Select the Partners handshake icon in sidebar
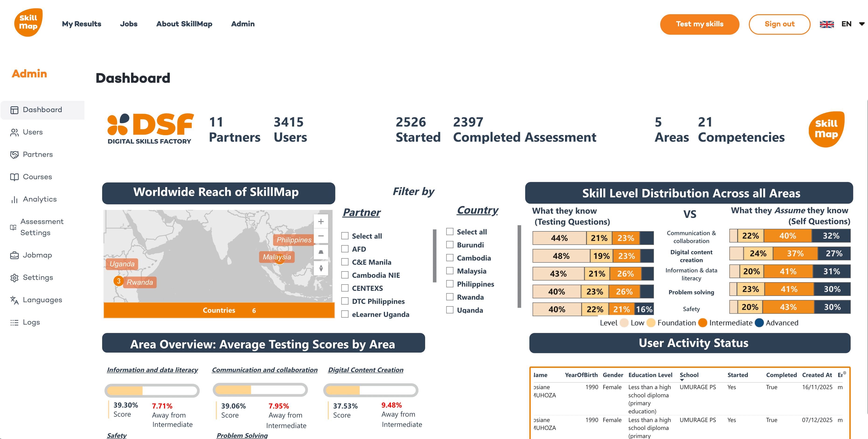 coord(14,154)
